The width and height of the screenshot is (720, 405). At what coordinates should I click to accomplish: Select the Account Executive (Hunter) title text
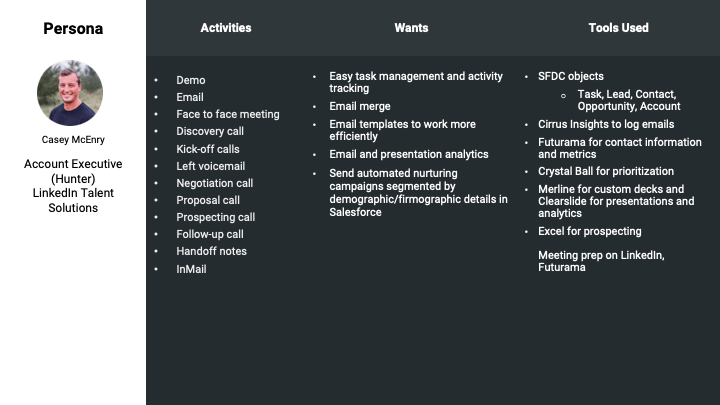click(x=72, y=171)
